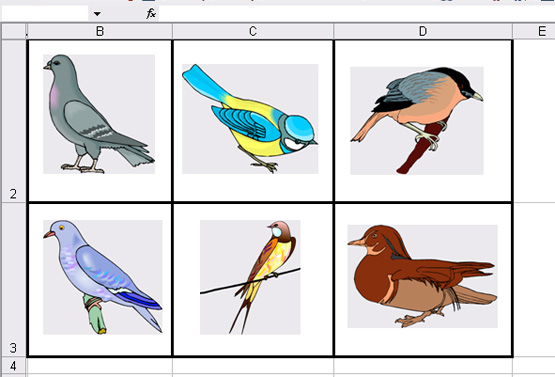Select the brown duck picture
Image resolution: width=555 pixels, height=377 pixels.
point(423,276)
